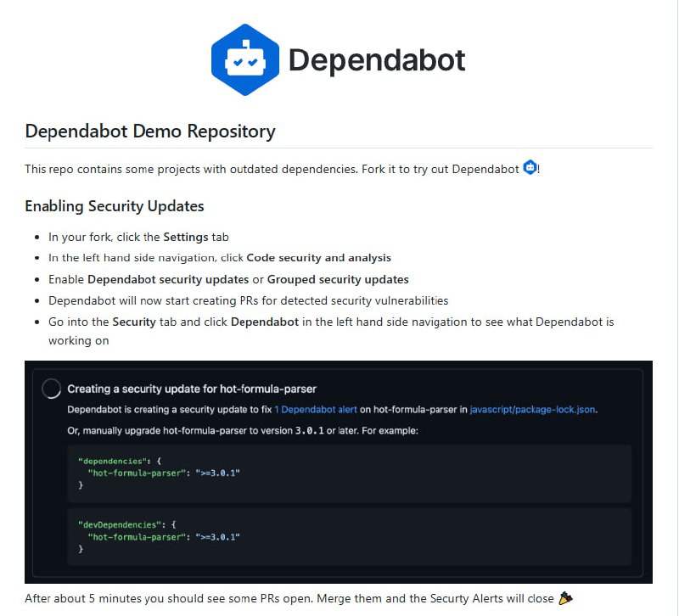
Task: Click the 'Enabling Security Updates' heading
Action: (115, 206)
